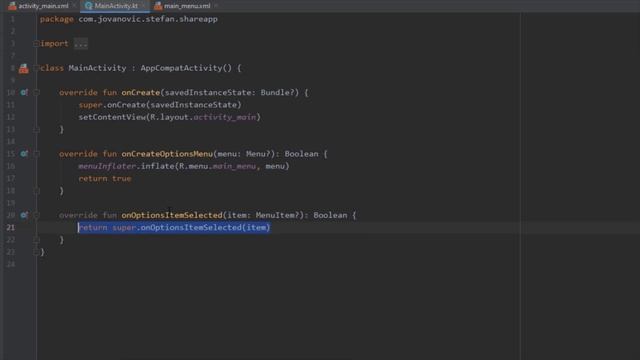Open the activity_main.xml editor tab
Image resolution: width=640 pixels, height=360 pixels.
click(x=39, y=6)
